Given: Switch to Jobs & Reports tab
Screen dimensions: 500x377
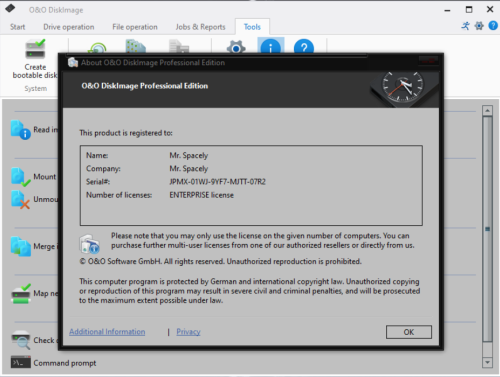Looking at the screenshot, I should pyautogui.click(x=200, y=27).
